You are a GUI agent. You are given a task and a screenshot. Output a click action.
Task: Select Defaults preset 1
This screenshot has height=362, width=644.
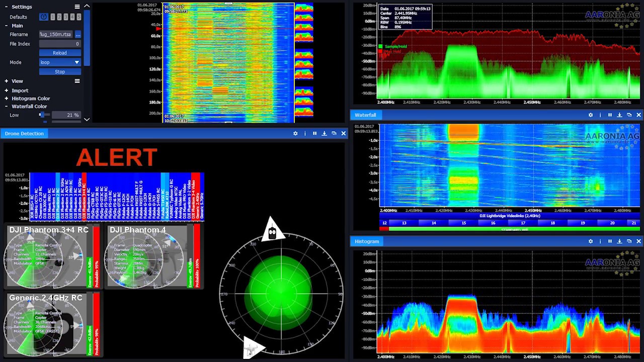(x=52, y=17)
